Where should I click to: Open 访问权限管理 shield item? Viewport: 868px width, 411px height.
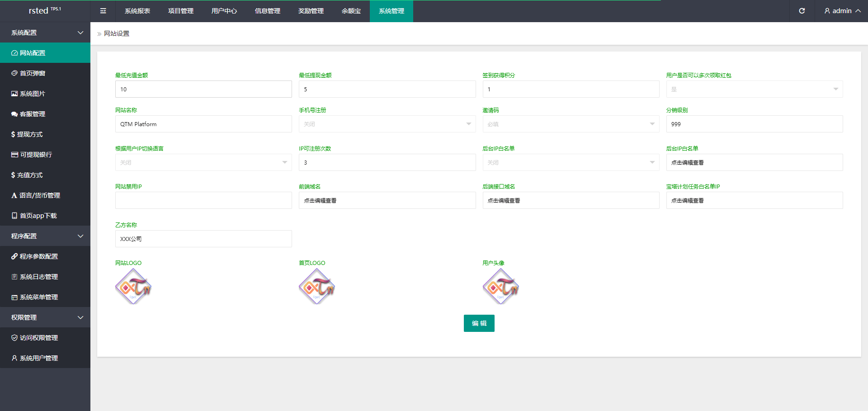(x=45, y=338)
